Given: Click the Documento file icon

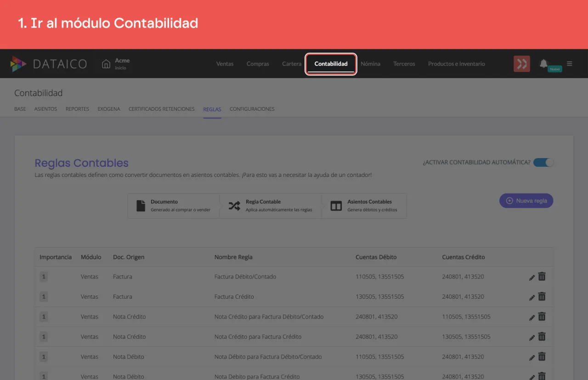Looking at the screenshot, I should pyautogui.click(x=141, y=205).
